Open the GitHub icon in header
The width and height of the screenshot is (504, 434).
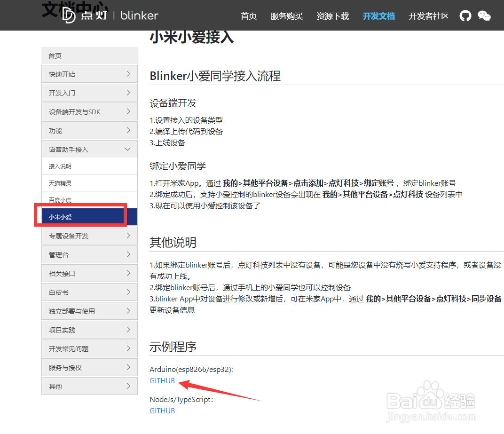pos(465,16)
